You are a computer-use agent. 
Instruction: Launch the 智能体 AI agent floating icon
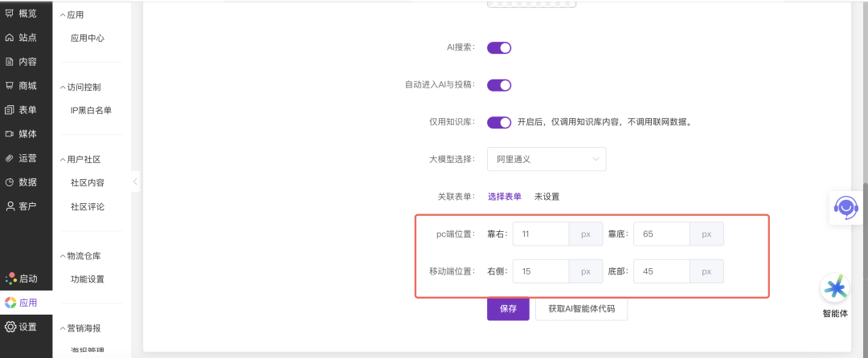pyautogui.click(x=834, y=288)
